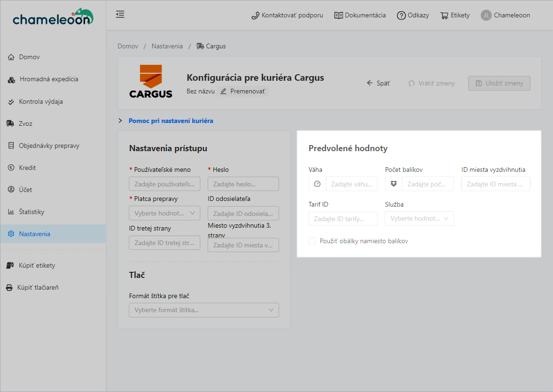The width and height of the screenshot is (553, 392).
Task: Open the Formát štítka pre tlač dropdown
Action: (x=204, y=310)
